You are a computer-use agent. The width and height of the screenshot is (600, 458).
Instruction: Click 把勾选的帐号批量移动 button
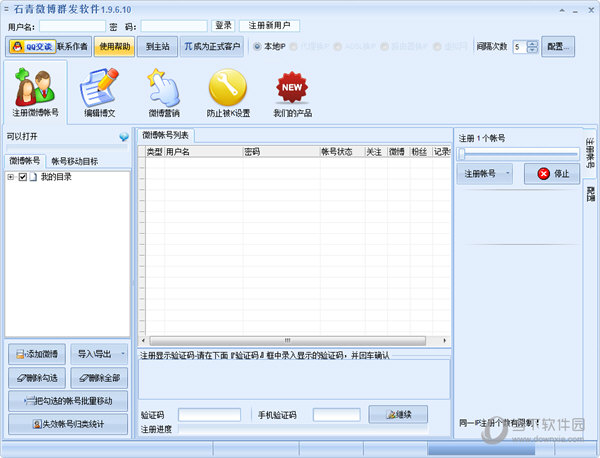tap(68, 401)
